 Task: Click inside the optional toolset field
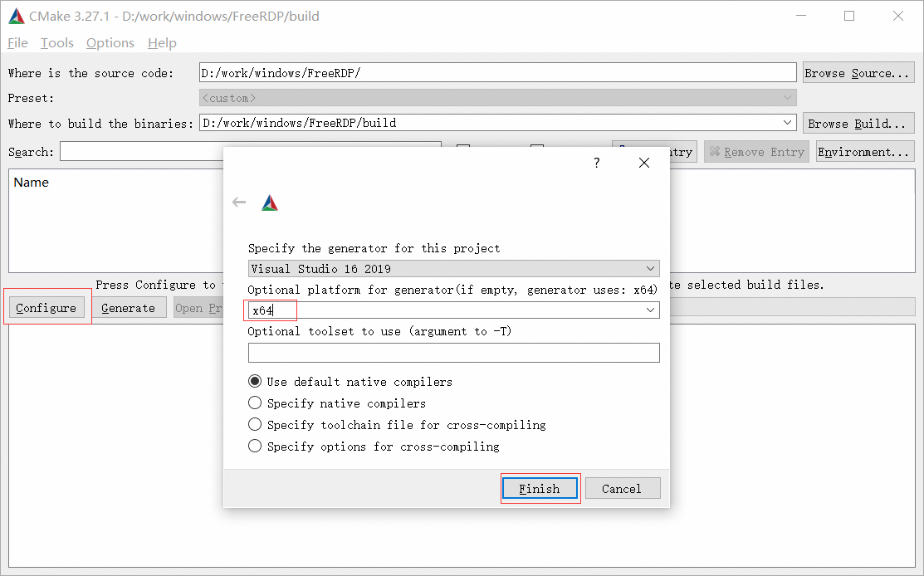click(x=453, y=352)
